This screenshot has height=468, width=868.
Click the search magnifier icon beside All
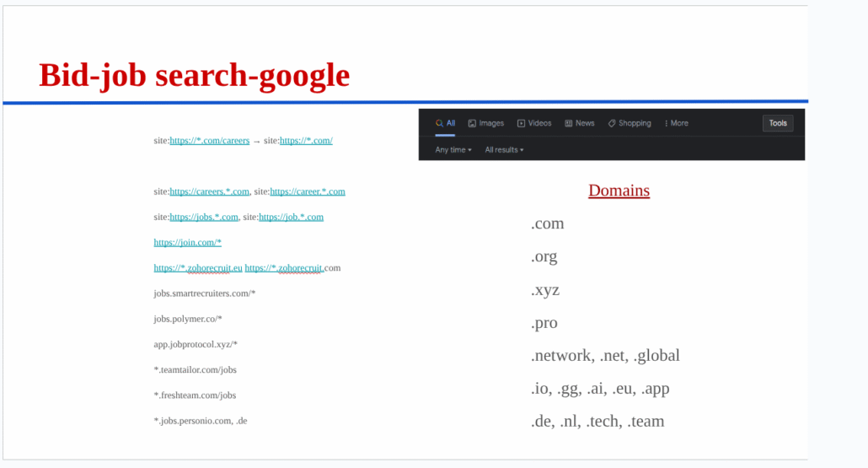pos(439,123)
